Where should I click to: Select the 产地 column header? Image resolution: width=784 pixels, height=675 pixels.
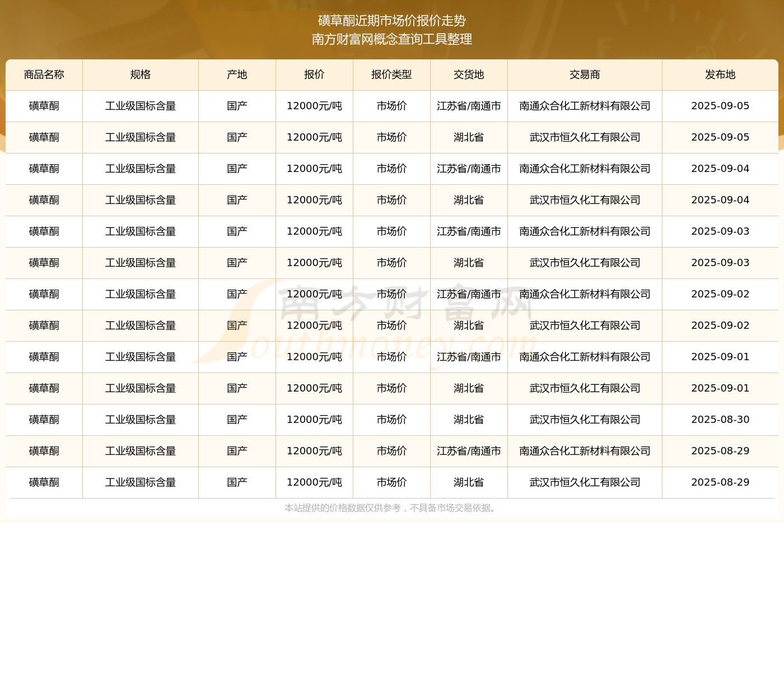237,75
